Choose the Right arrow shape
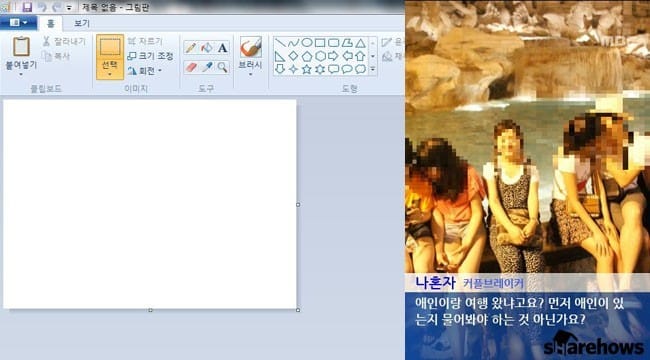This screenshot has width=650, height=360. point(334,56)
